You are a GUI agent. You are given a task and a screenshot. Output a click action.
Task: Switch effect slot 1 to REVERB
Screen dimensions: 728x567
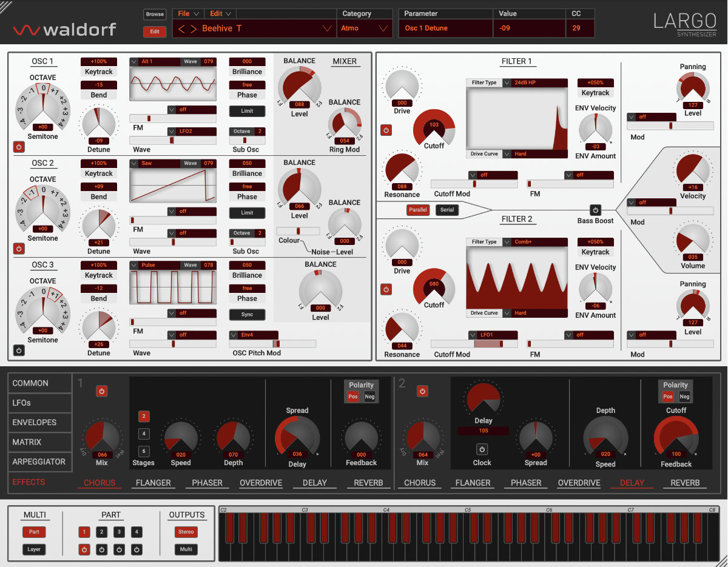369,483
